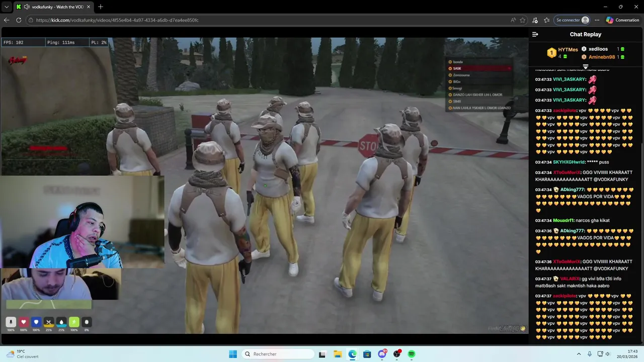Click the highlighted SASK player entry
Image resolution: width=644 pixels, height=362 pixels.
click(x=479, y=68)
